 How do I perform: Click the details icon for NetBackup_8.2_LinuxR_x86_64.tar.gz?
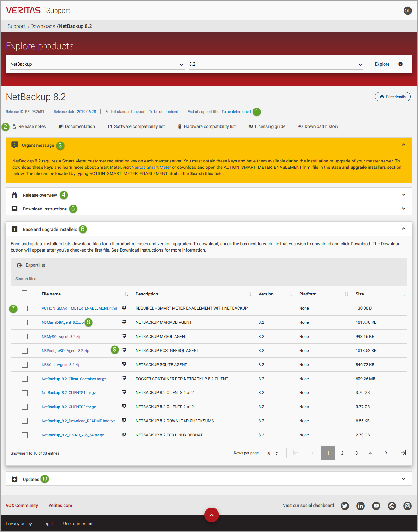[x=124, y=434]
